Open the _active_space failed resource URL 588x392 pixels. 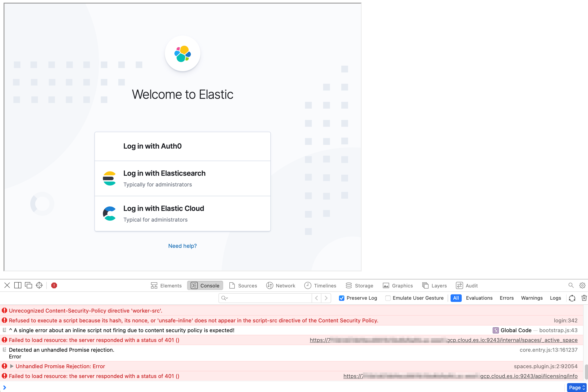point(444,340)
